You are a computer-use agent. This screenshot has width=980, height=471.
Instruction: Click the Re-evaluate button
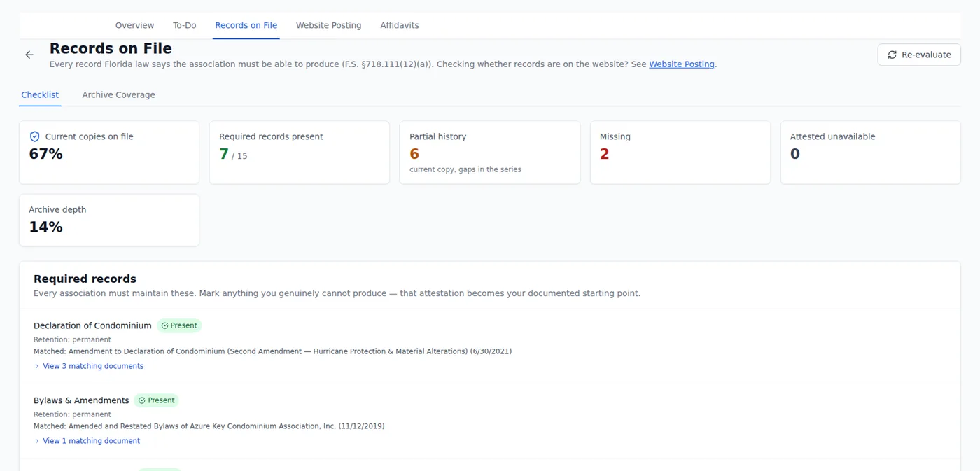click(x=919, y=55)
